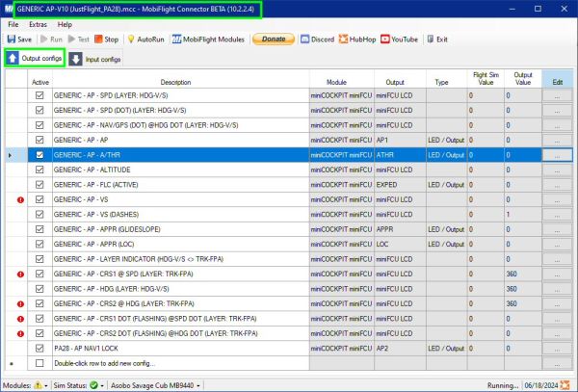
Task: Click Running... status text
Action: coord(503,385)
